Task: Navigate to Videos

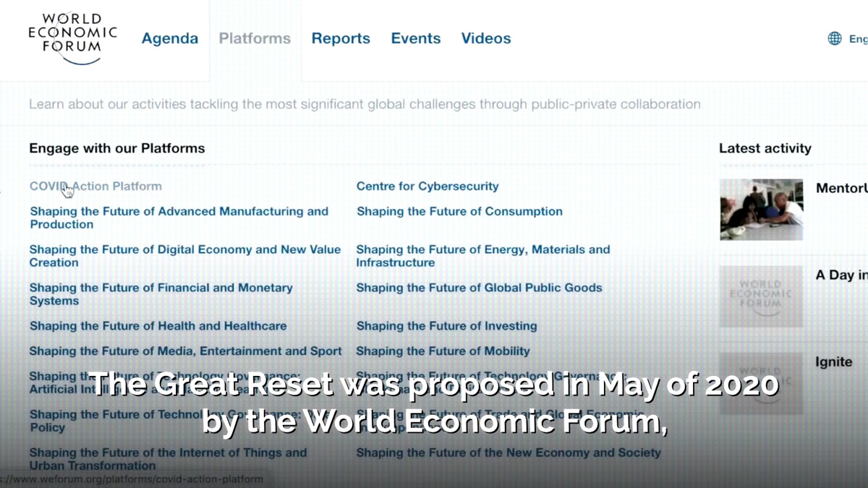Action: (x=486, y=38)
